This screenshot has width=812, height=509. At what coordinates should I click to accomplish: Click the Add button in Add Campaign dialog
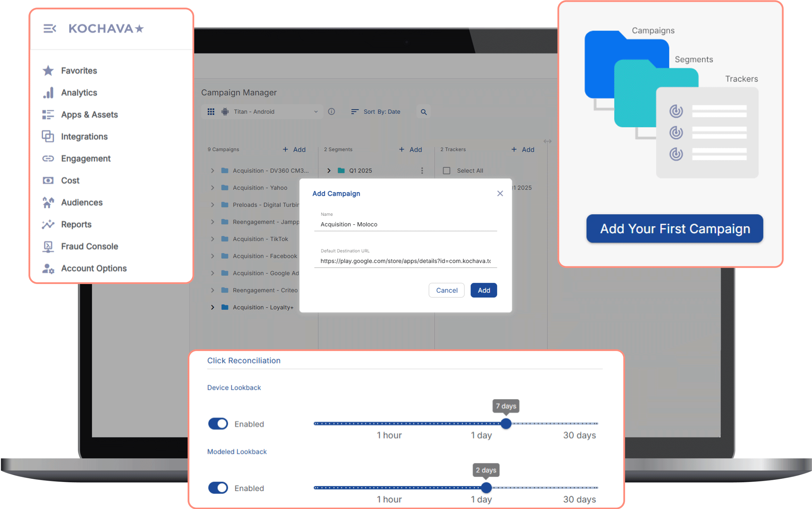click(483, 290)
